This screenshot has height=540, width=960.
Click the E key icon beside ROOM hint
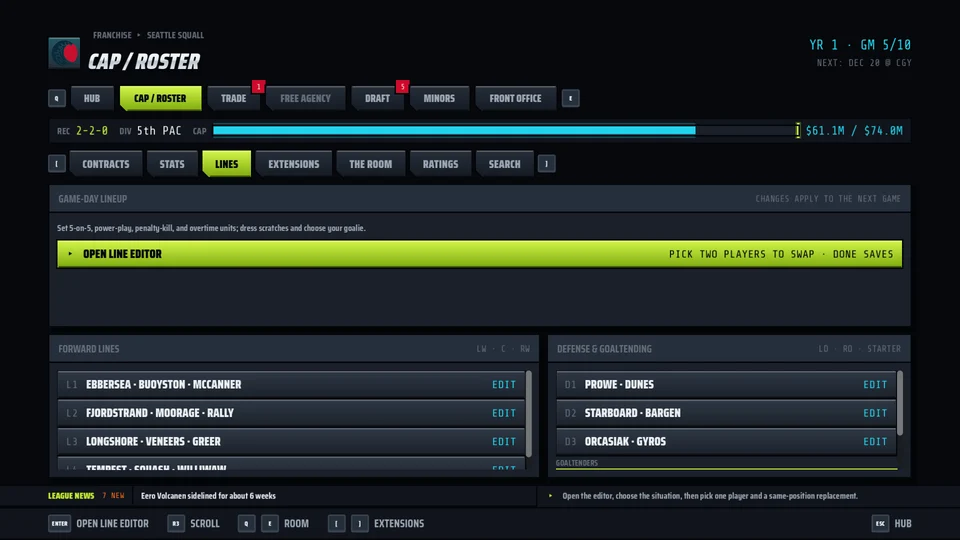point(270,523)
